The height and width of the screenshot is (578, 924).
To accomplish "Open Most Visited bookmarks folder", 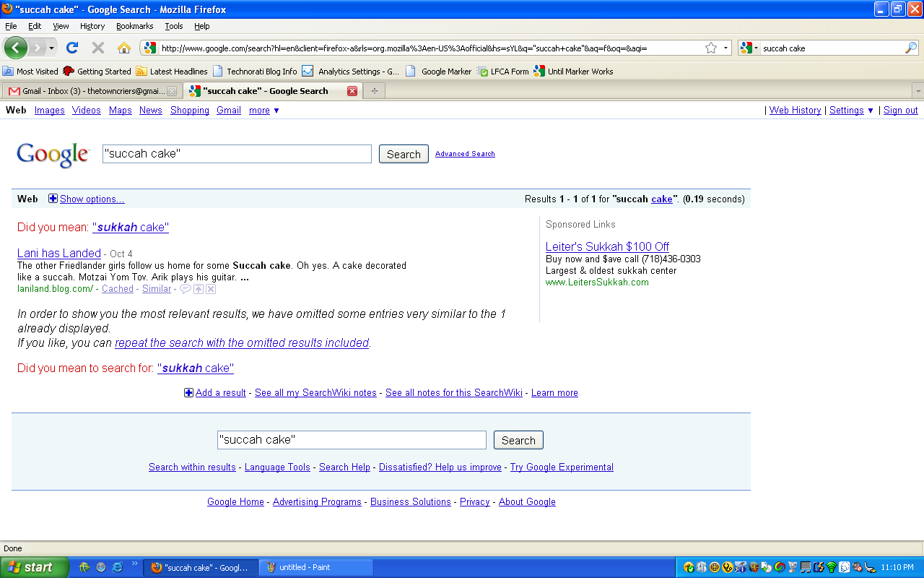I will click(x=30, y=72).
